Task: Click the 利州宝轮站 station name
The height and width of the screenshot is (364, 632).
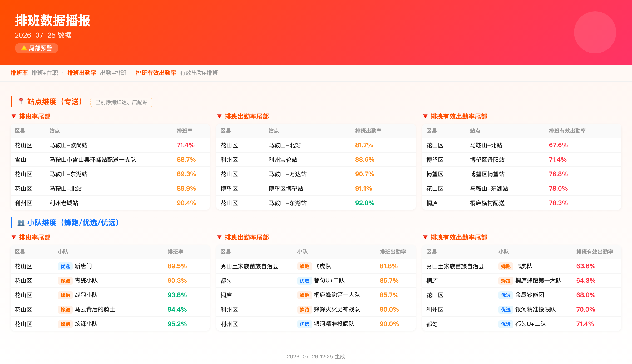Action: [283, 160]
